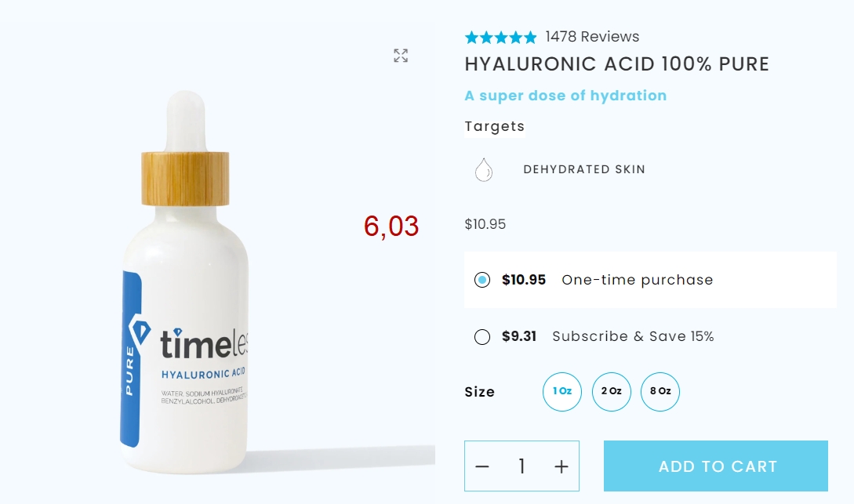
Task: Click the Targets heading
Action: [x=495, y=126]
